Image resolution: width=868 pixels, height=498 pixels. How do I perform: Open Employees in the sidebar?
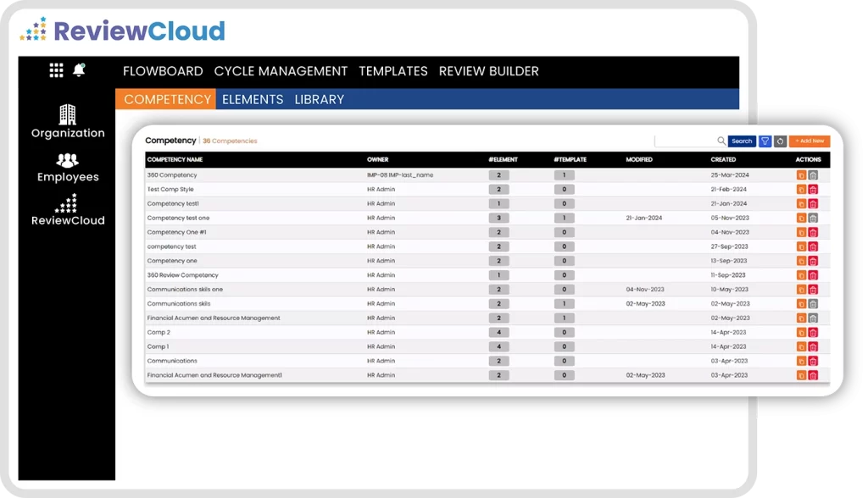pyautogui.click(x=68, y=168)
